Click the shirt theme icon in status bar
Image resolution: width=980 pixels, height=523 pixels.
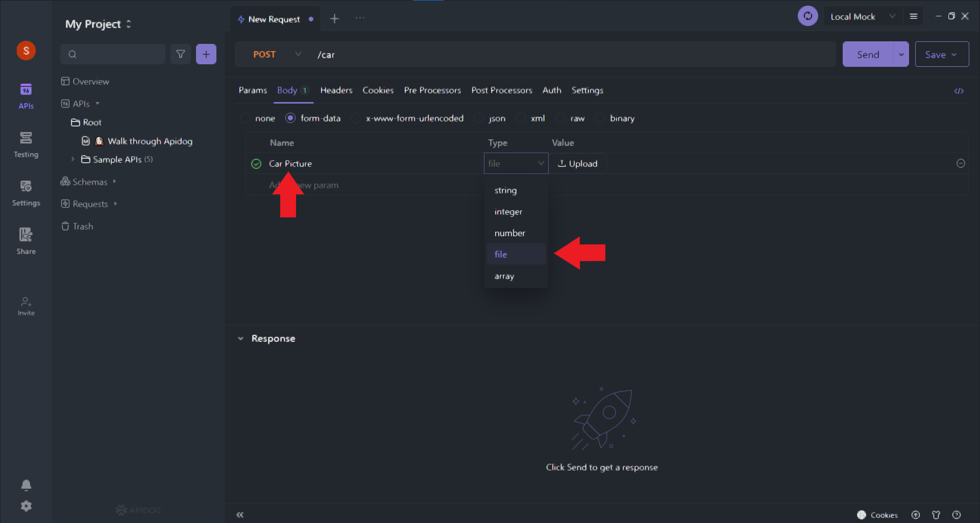[936, 515]
